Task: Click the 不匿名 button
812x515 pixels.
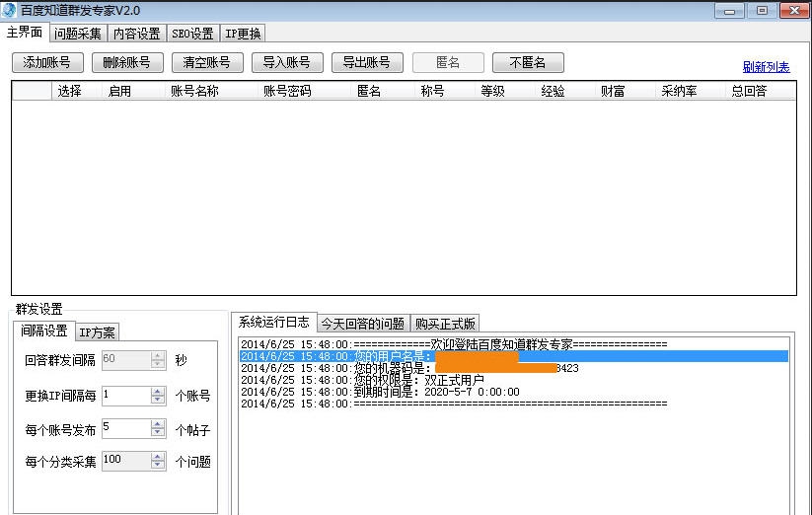Action: tap(528, 62)
